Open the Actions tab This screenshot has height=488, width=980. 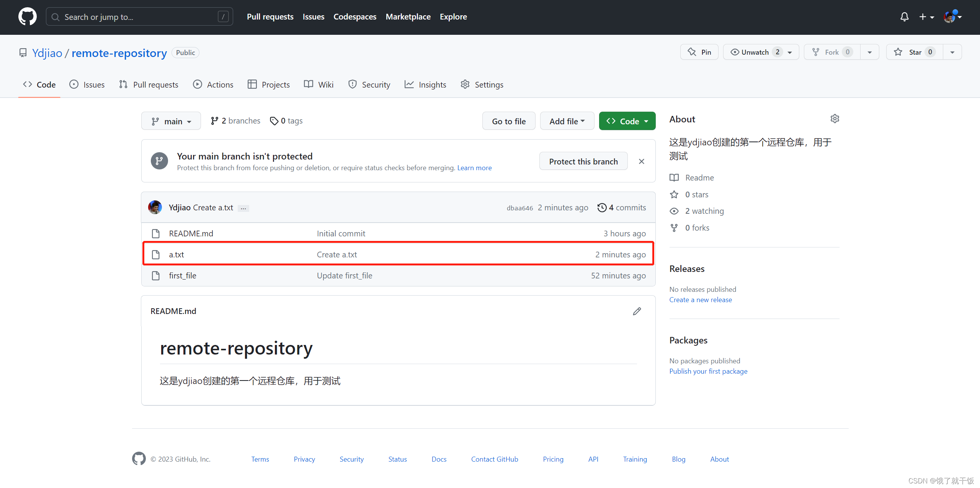point(213,85)
